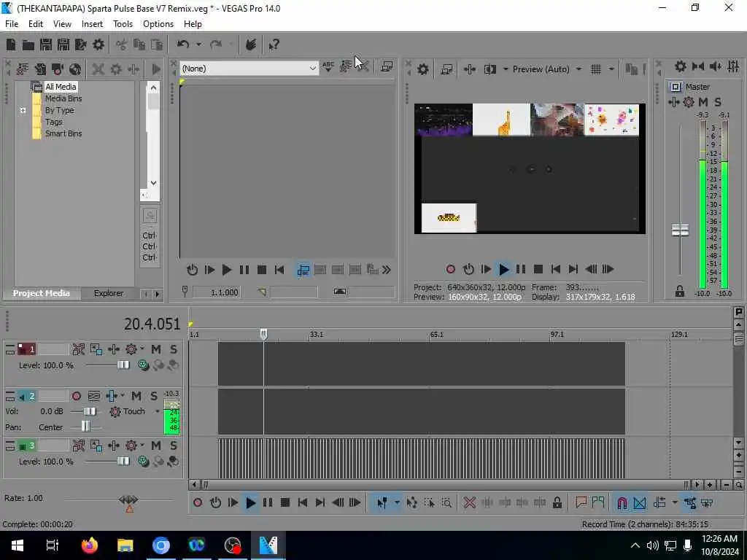Arm audio track 2 for record
747x560 pixels.
click(76, 396)
